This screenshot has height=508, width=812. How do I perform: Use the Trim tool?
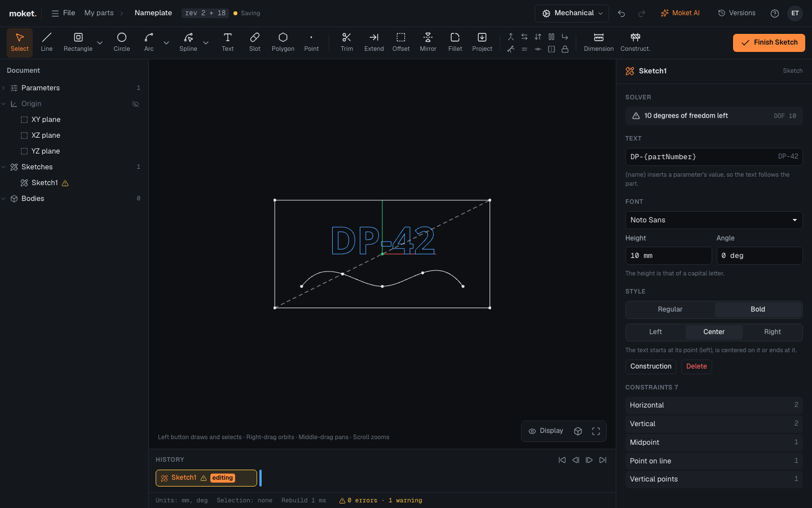point(347,42)
